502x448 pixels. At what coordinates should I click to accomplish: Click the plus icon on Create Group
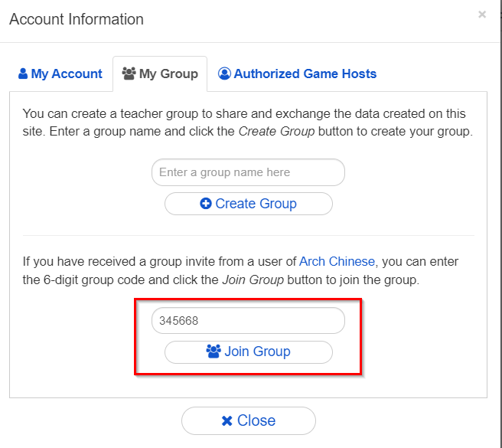[x=206, y=204]
